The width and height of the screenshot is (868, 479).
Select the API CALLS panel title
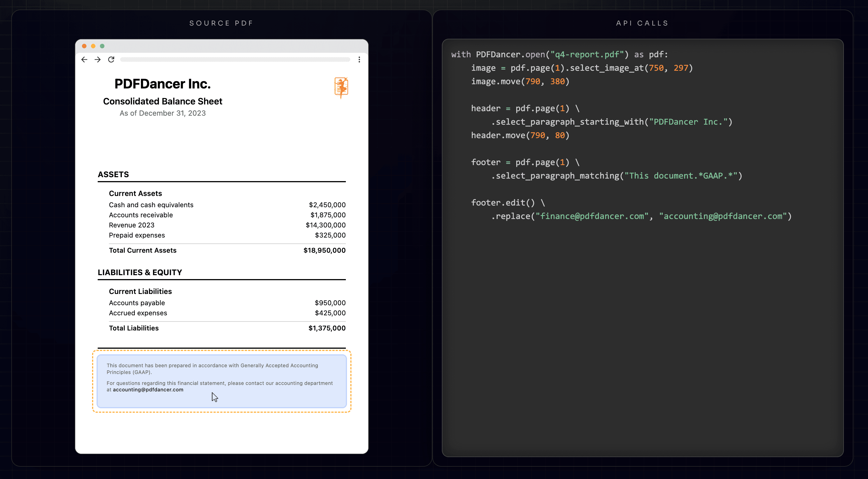click(642, 23)
